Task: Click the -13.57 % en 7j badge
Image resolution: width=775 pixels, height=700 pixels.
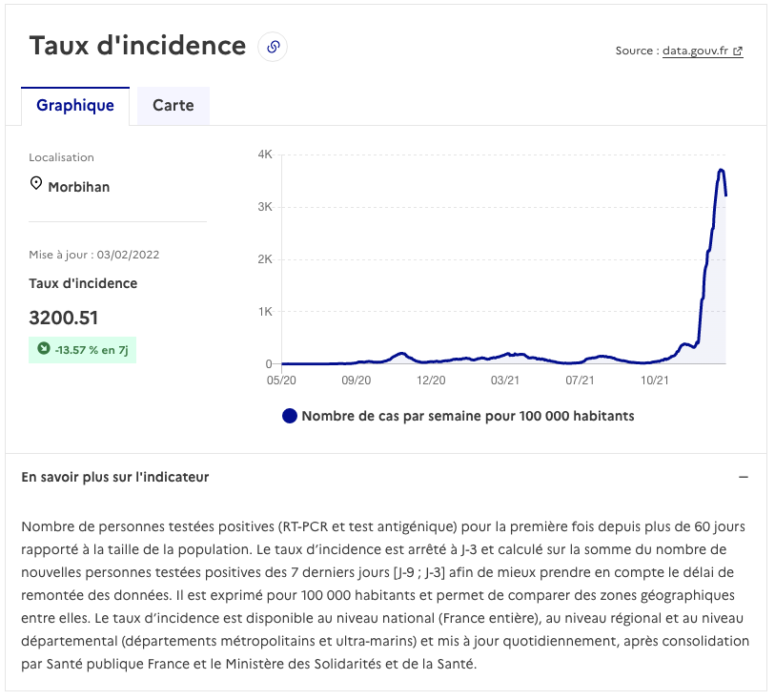Action: (83, 350)
